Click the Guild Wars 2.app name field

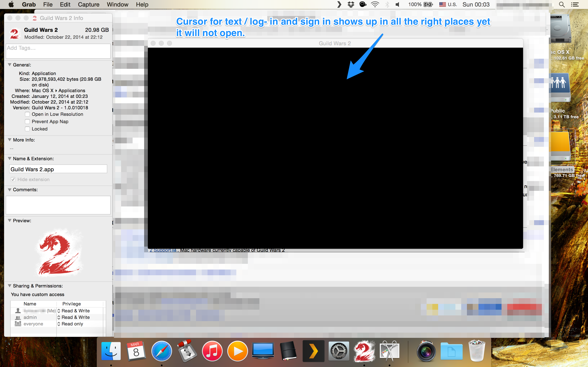click(x=58, y=169)
